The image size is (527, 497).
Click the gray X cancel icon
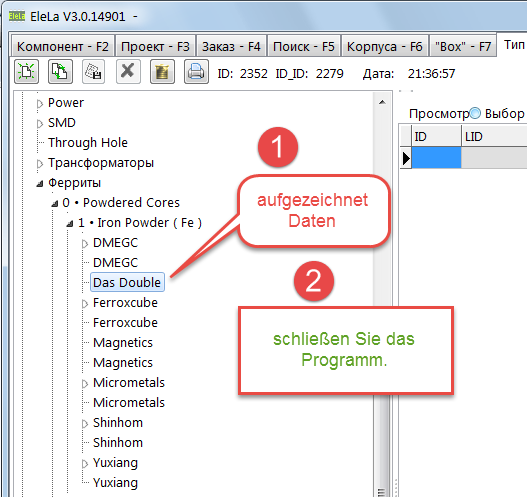(x=128, y=72)
